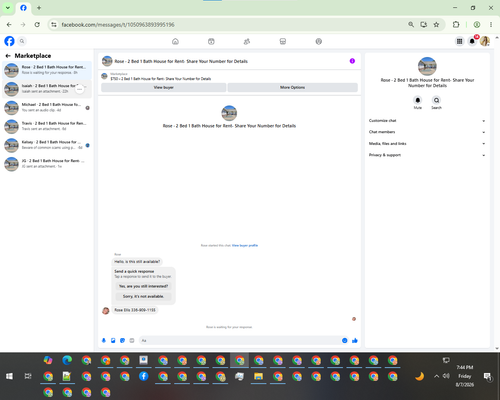Click the voice clip microphone icon

[104, 340]
